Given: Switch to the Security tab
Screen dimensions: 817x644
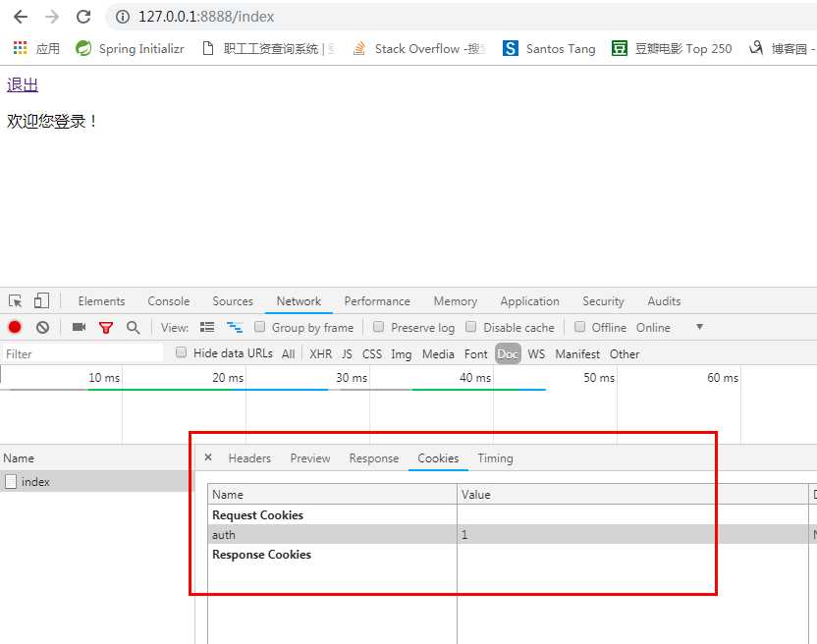Looking at the screenshot, I should click(603, 301).
